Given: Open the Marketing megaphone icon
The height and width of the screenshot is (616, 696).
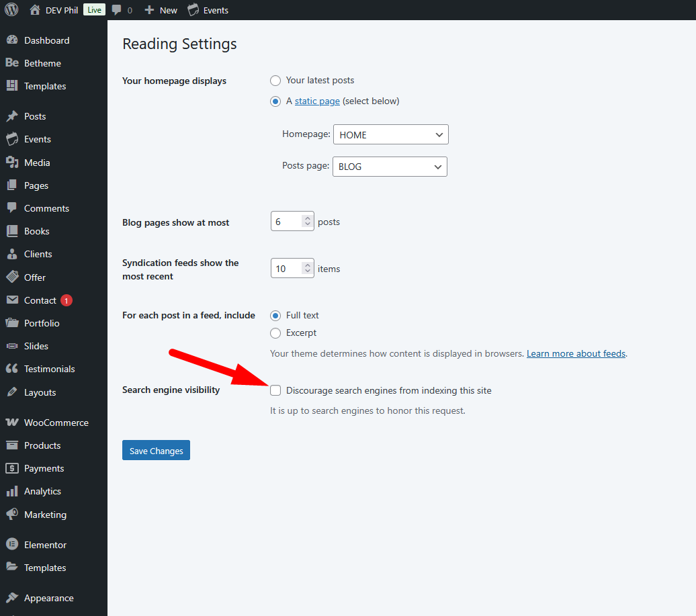Looking at the screenshot, I should tap(11, 515).
